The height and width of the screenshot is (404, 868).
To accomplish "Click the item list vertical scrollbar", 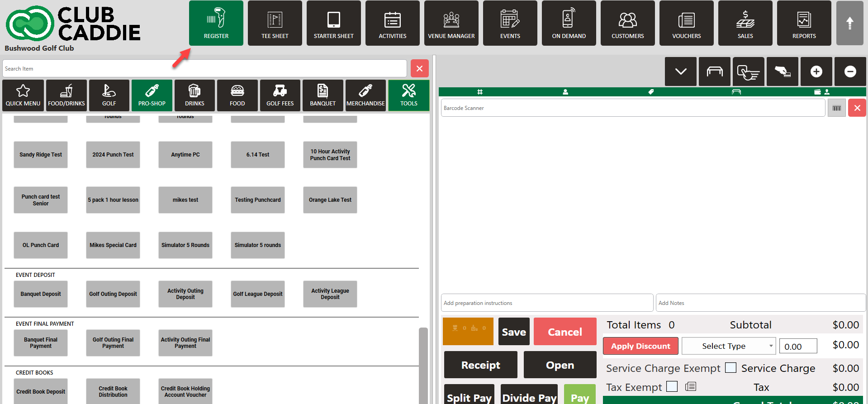I will point(423,362).
